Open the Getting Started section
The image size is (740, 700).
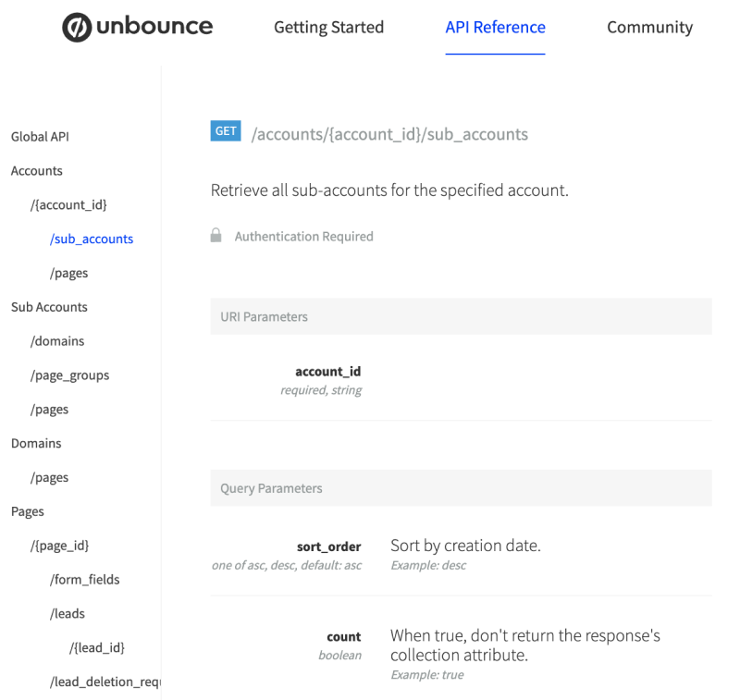[x=328, y=27]
